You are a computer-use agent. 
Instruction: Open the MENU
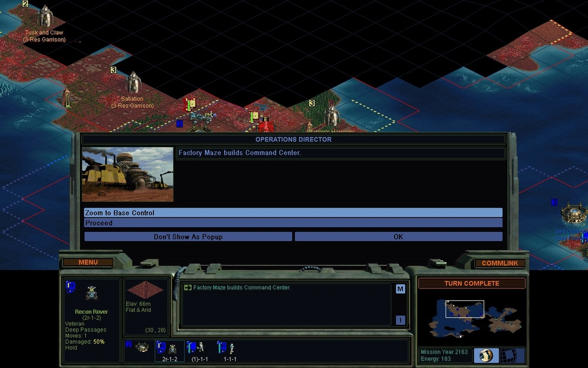[88, 263]
